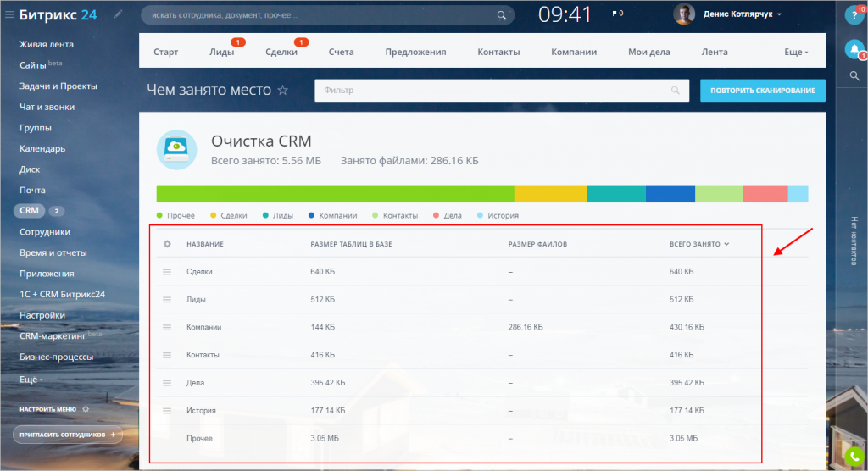Image resolution: width=868 pixels, height=471 pixels.
Task: Open the row menu for Компании
Action: [x=167, y=327]
